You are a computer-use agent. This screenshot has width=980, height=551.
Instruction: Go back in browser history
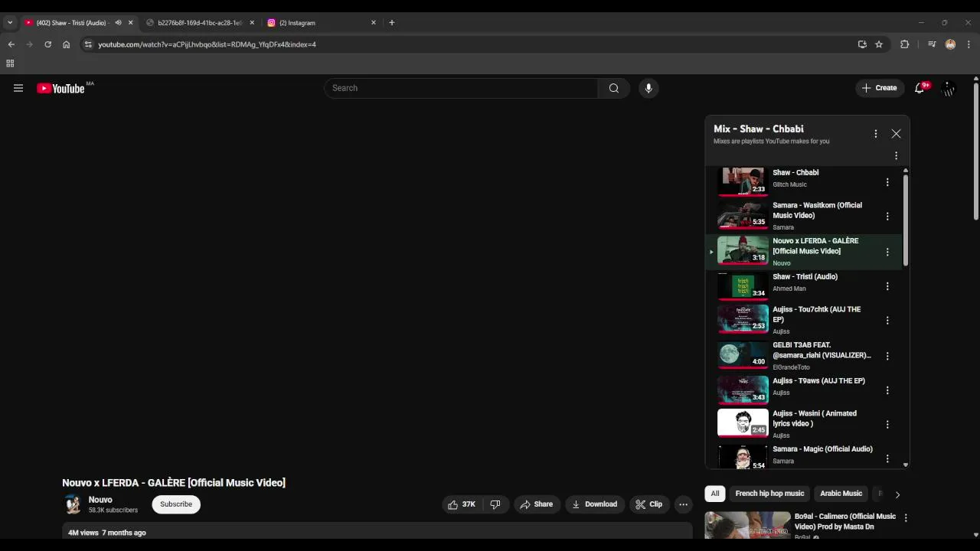(11, 44)
